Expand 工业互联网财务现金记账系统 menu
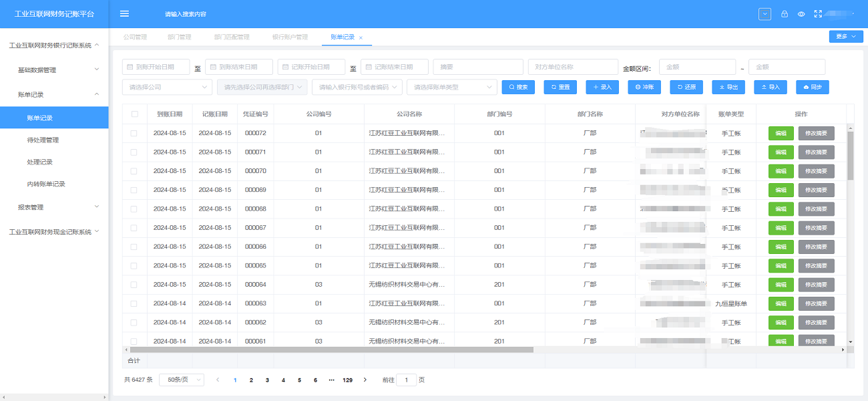 pyautogui.click(x=54, y=232)
